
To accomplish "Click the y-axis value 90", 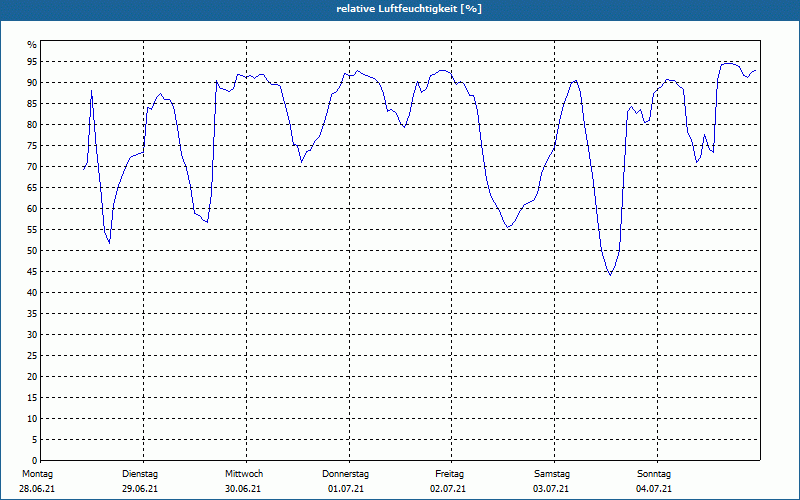I will [x=32, y=83].
